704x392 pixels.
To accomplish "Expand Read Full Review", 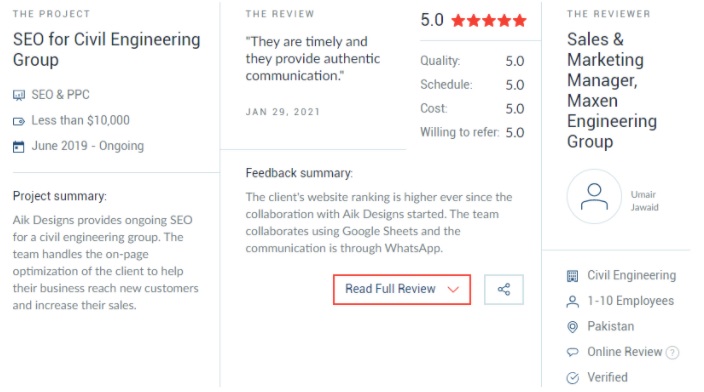I will 402,289.
